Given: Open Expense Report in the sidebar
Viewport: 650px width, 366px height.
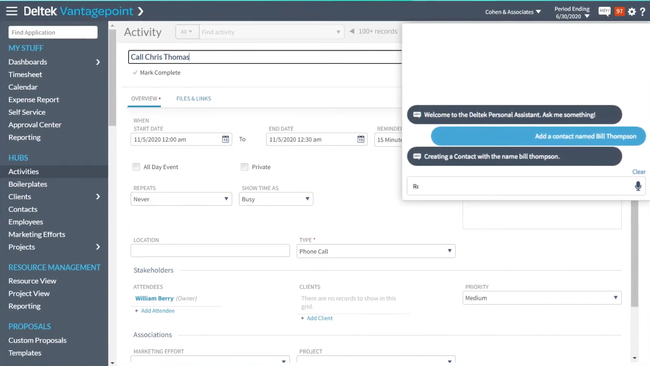Looking at the screenshot, I should pos(34,99).
